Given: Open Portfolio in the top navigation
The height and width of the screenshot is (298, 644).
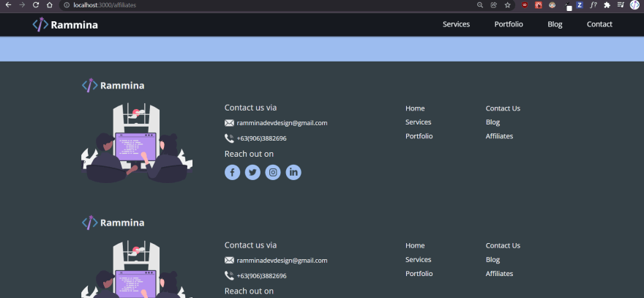Looking at the screenshot, I should tap(509, 24).
